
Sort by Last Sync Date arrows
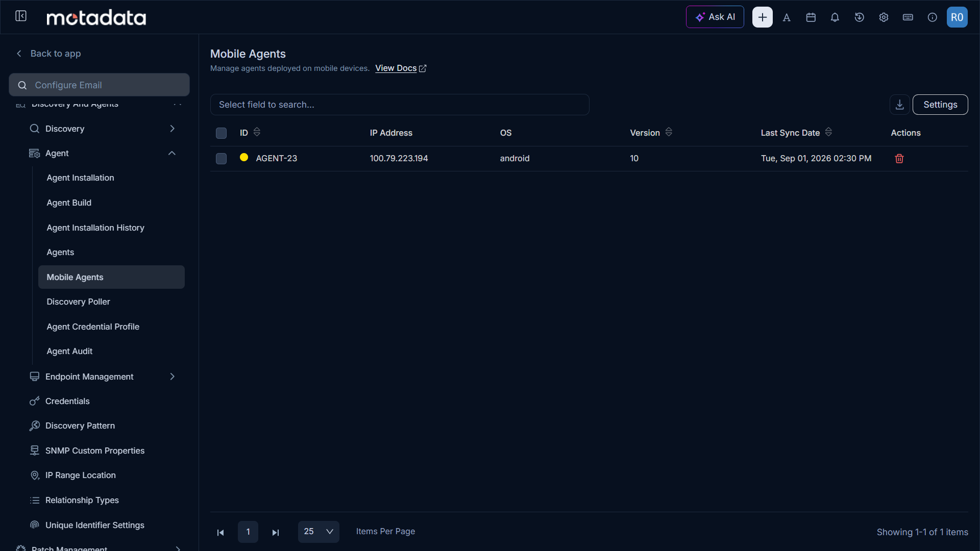tap(828, 132)
